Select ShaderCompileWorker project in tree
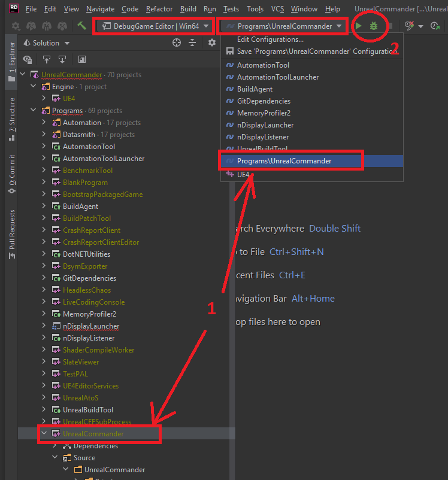The image size is (448, 480). [98, 350]
